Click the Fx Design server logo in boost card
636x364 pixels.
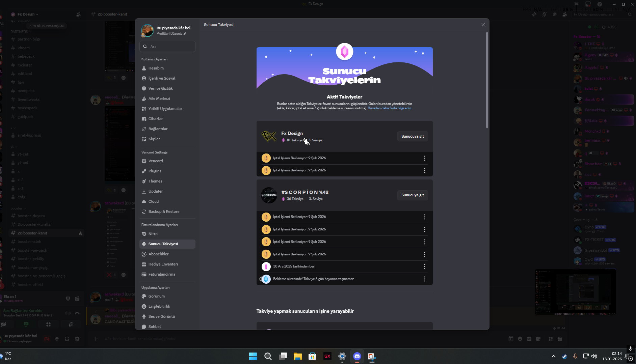269,136
